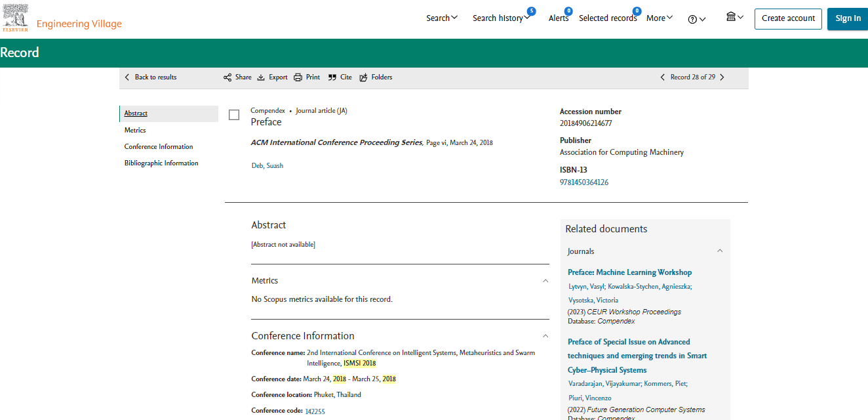Click the publisher Association for Computing Machinery
This screenshot has height=420, width=868.
[x=621, y=152]
